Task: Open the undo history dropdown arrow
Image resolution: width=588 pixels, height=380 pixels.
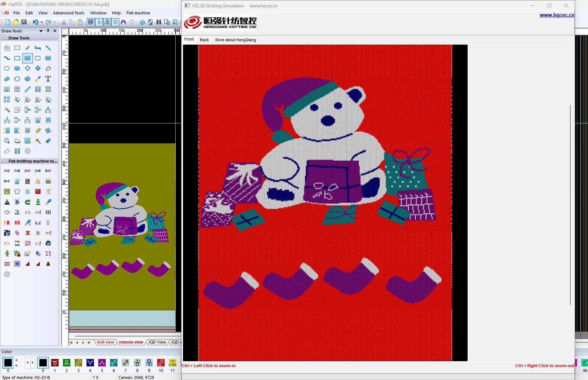Action: 42,22
